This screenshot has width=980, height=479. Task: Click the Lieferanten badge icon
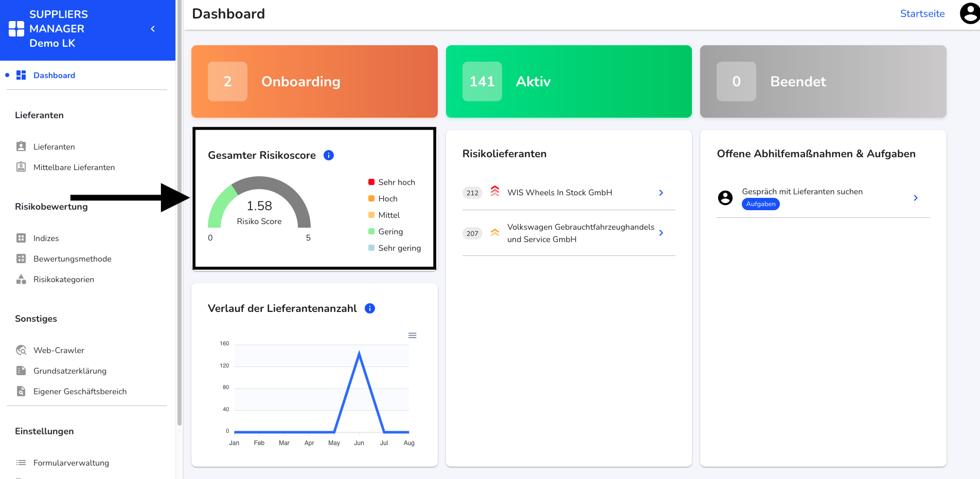[x=21, y=146]
